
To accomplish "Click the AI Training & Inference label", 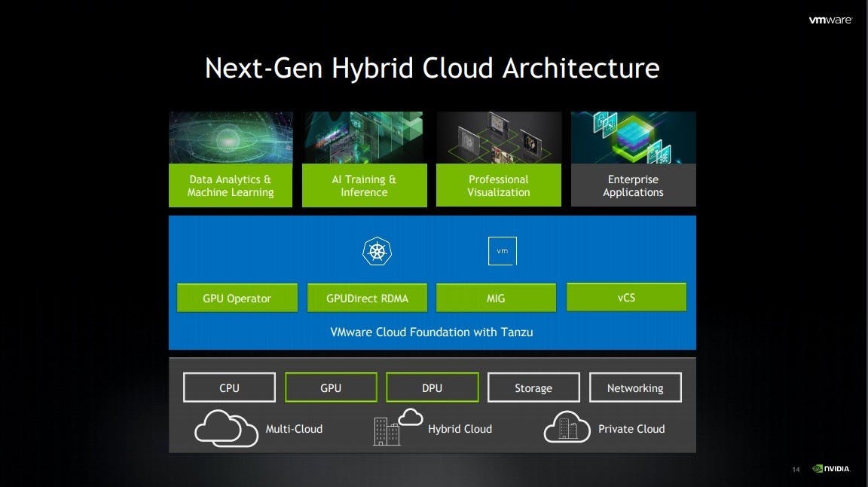I will 364,185.
